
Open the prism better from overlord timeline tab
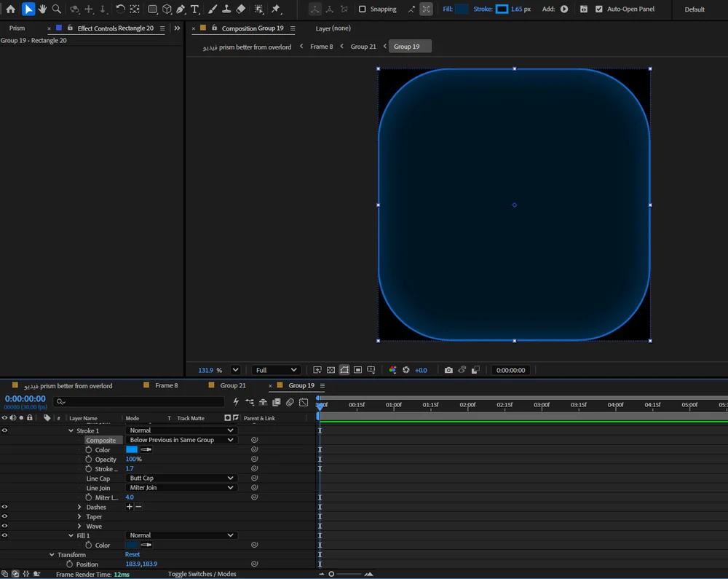pos(68,385)
